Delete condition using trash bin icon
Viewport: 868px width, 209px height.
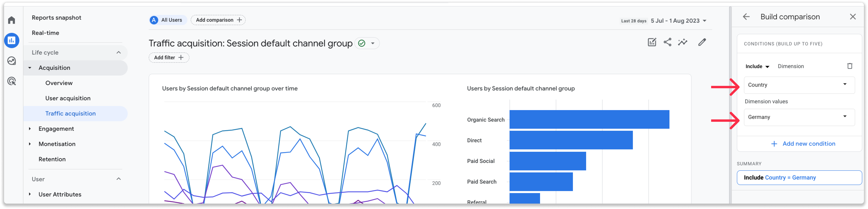click(x=850, y=66)
